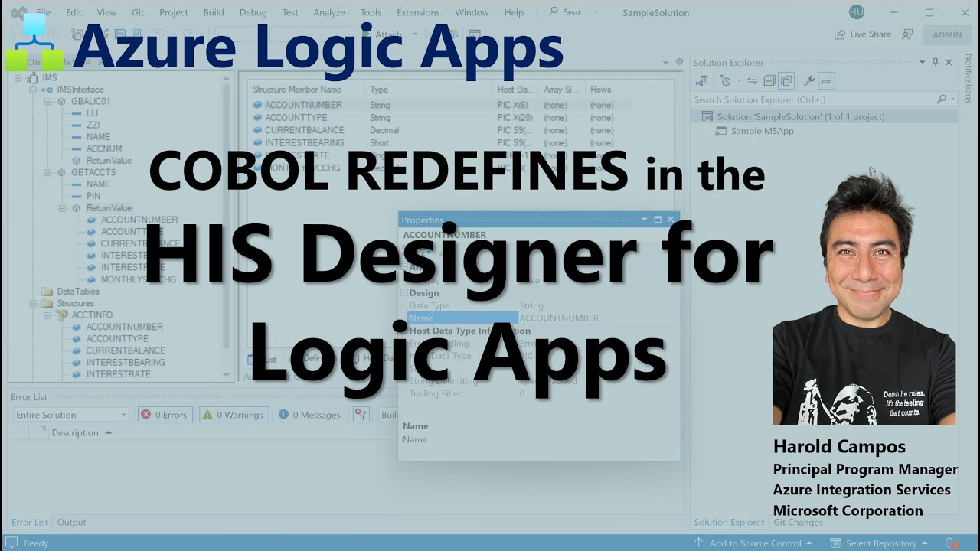This screenshot has height=551, width=980.
Task: Open the Analyze menu
Action: point(329,12)
